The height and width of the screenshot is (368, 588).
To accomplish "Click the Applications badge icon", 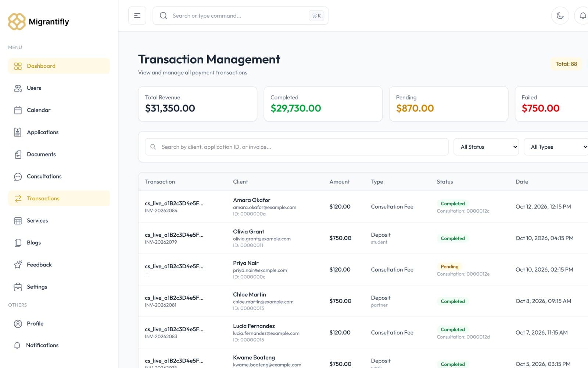I will tap(18, 132).
